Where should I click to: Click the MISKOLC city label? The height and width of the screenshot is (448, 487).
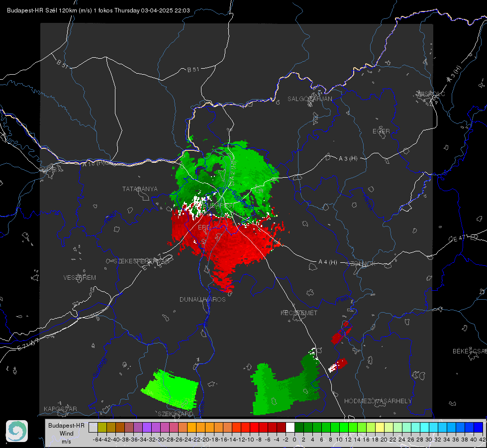pos(431,94)
